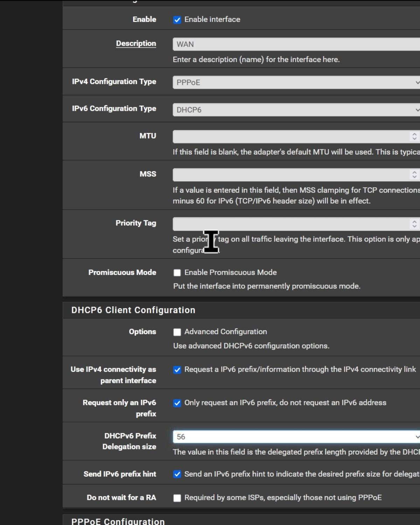
Task: Click the MTU spinner arrows
Action: 414,136
